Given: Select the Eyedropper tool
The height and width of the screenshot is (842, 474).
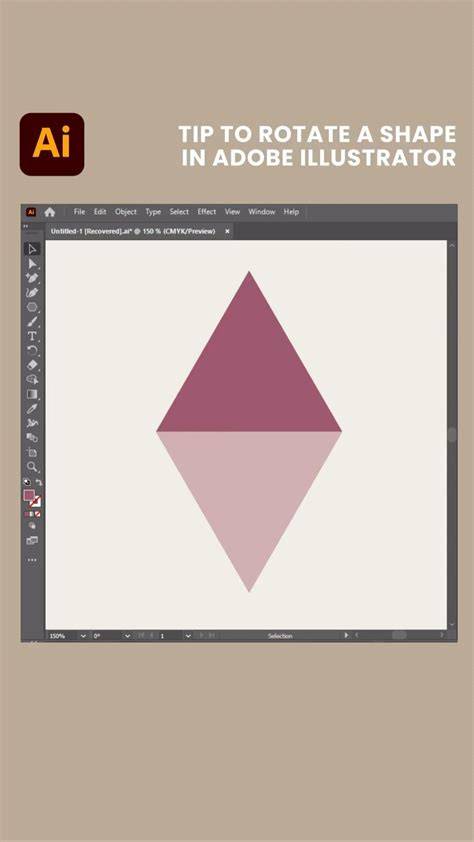Looking at the screenshot, I should tap(32, 409).
